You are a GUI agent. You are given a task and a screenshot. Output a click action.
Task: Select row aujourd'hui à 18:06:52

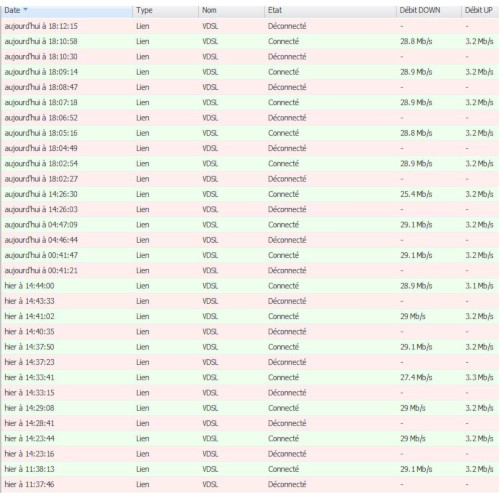coord(250,118)
